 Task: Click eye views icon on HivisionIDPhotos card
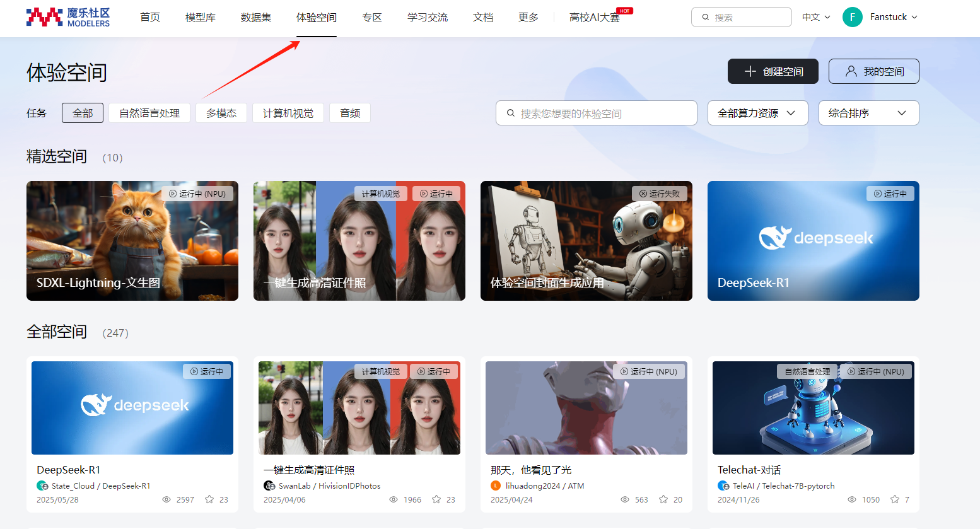pos(394,499)
